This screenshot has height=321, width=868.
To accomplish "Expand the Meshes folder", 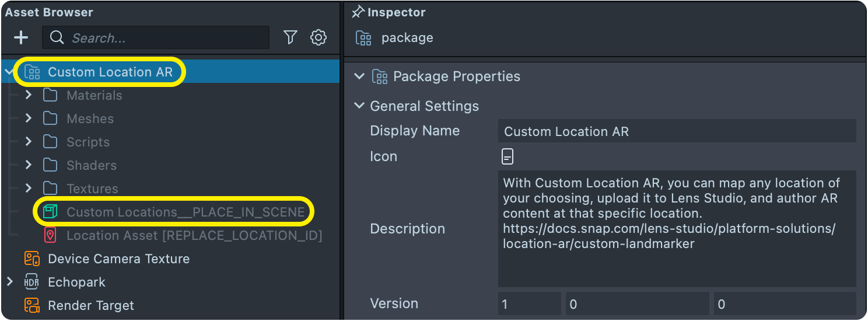I will 28,118.
